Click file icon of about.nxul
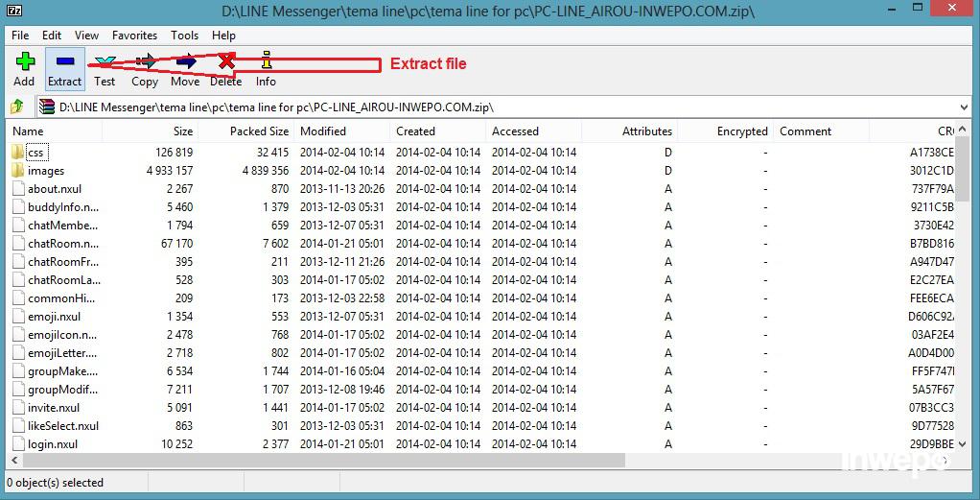 pyautogui.click(x=18, y=188)
